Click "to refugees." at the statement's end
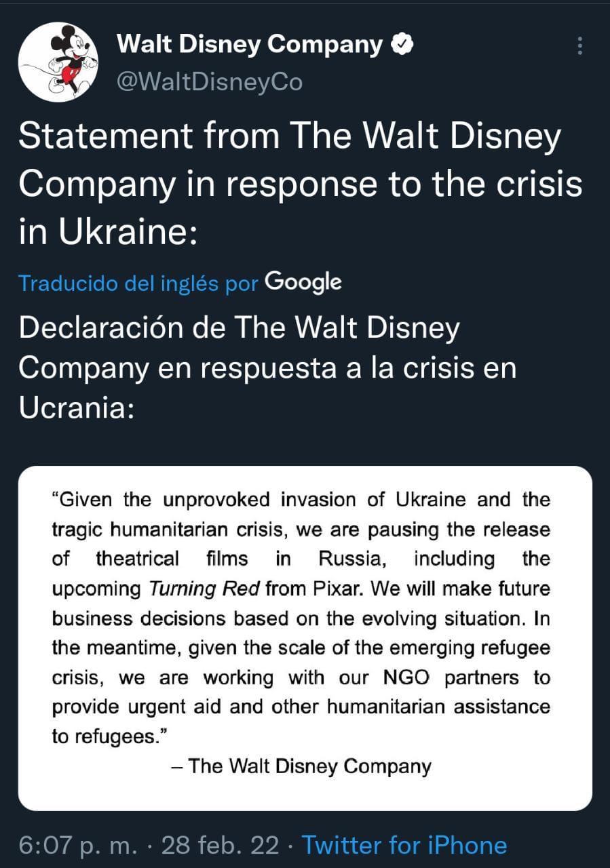This screenshot has height=868, width=610. click(x=107, y=736)
